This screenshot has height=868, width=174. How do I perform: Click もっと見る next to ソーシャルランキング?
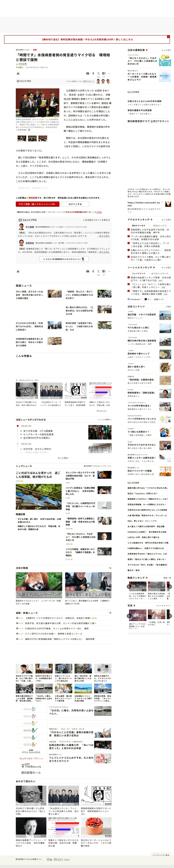(x=166, y=267)
